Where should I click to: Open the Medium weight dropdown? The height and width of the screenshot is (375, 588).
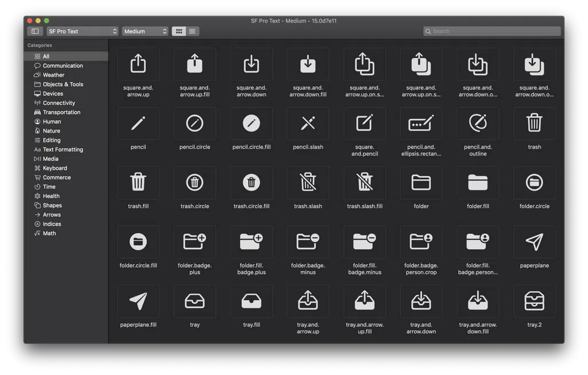click(x=145, y=31)
